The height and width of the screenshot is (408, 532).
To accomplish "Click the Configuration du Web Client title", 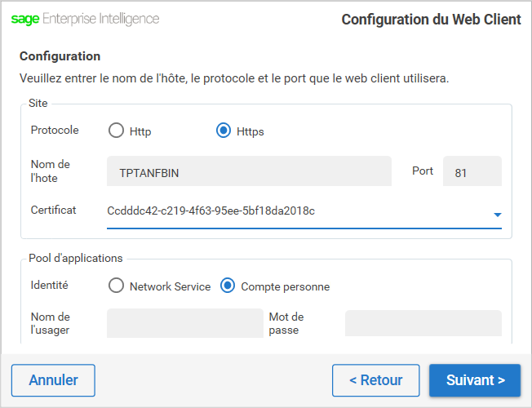I will (431, 20).
